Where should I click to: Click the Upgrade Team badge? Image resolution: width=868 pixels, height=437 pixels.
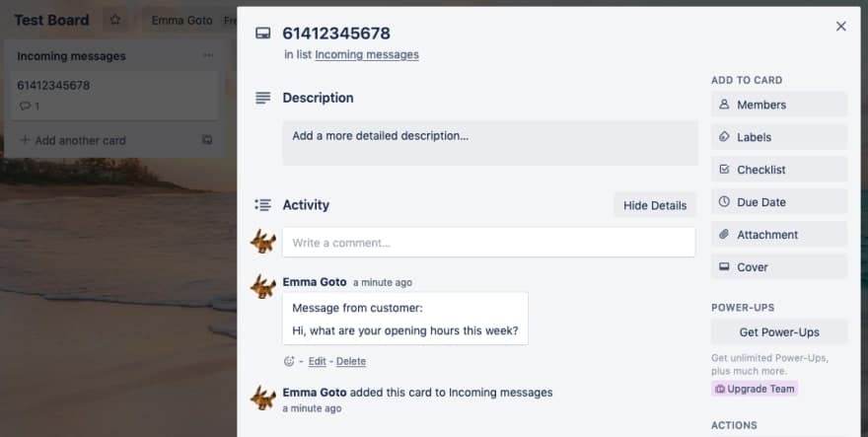755,389
